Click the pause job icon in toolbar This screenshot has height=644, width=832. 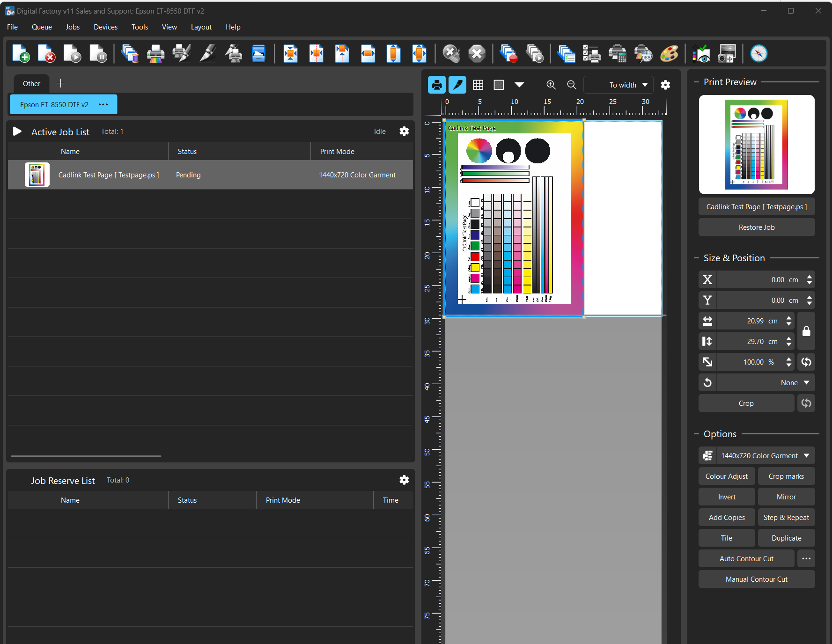tap(98, 53)
